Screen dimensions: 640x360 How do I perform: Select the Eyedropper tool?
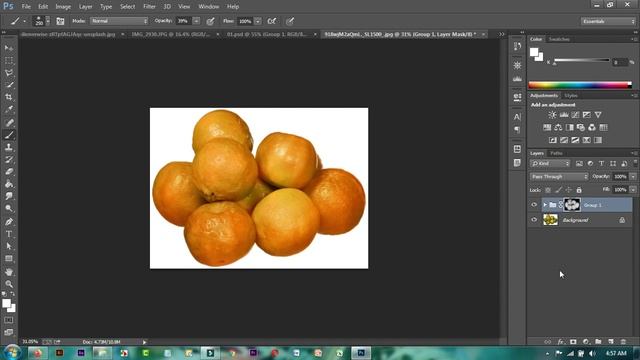coord(9,109)
